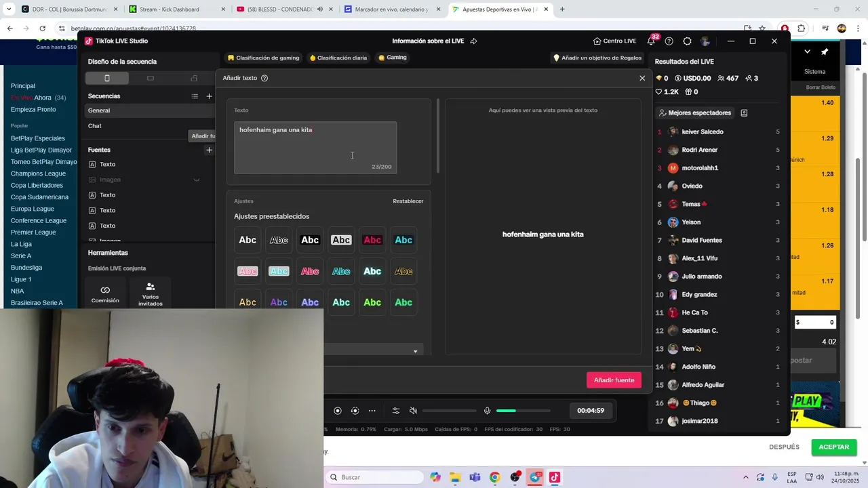Choose the pink box Abc preset
The height and width of the screenshot is (488, 868).
(248, 271)
